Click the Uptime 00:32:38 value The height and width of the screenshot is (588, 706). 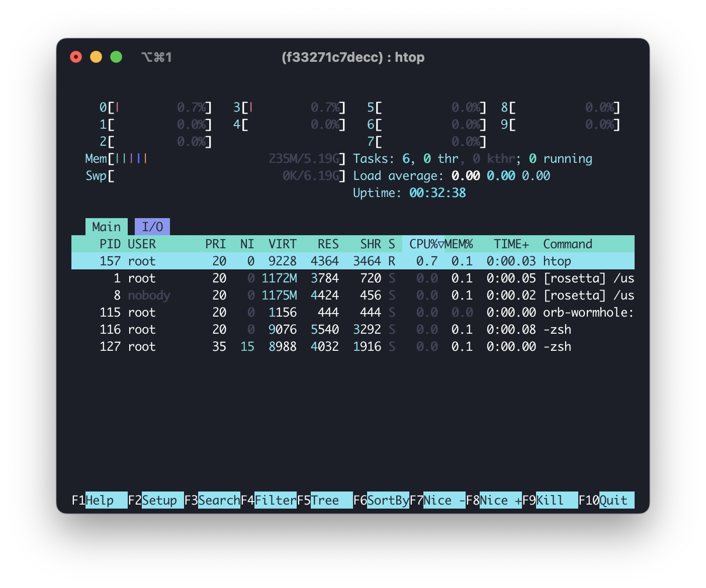pyautogui.click(x=437, y=192)
